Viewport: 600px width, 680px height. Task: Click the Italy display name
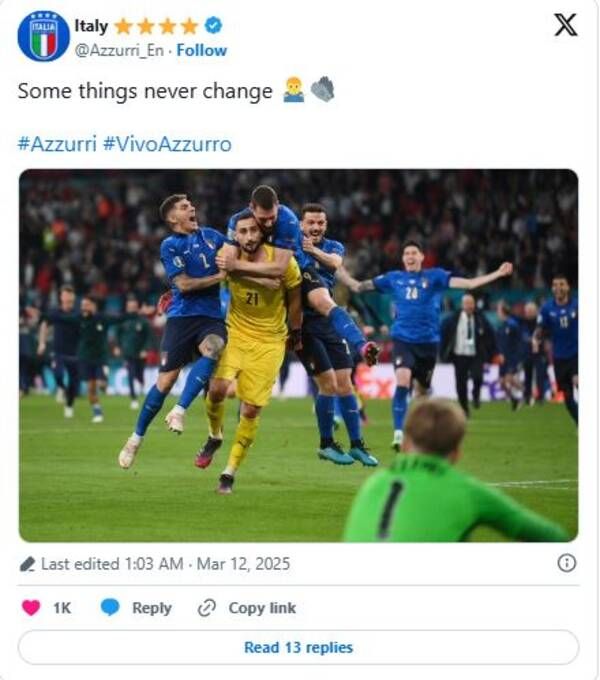tap(91, 26)
